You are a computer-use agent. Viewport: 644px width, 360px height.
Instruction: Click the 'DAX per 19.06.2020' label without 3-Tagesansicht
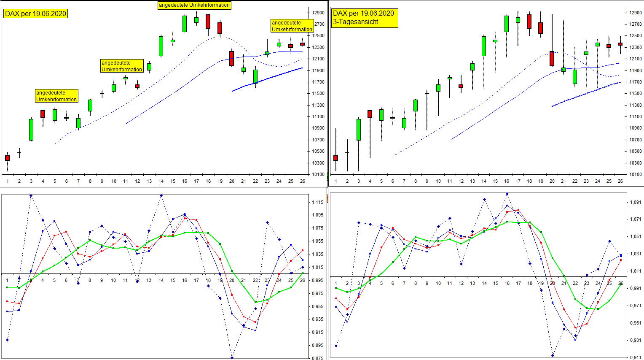(35, 14)
